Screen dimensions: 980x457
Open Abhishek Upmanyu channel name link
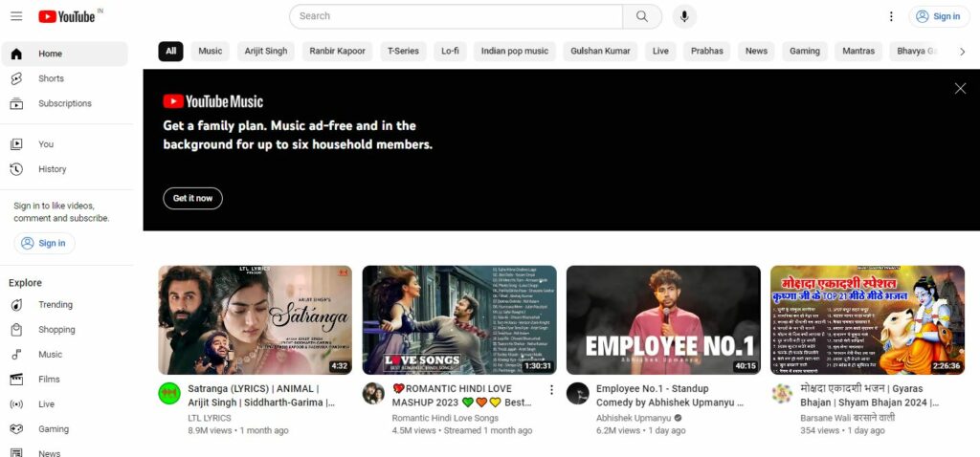point(634,419)
